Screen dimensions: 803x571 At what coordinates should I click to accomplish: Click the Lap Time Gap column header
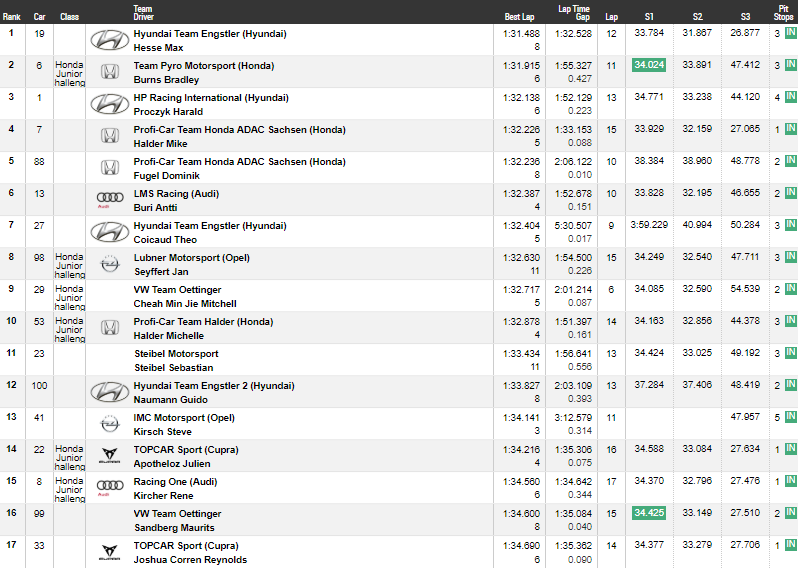point(575,13)
